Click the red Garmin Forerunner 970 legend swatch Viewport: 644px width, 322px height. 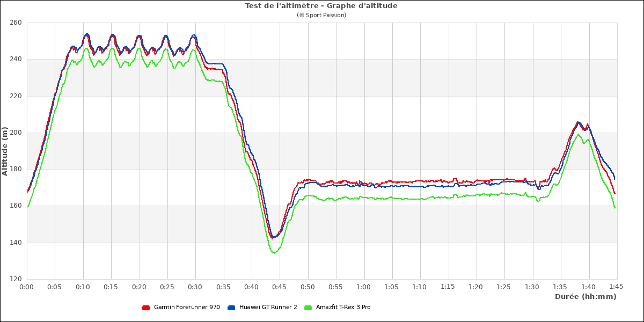[x=145, y=308]
